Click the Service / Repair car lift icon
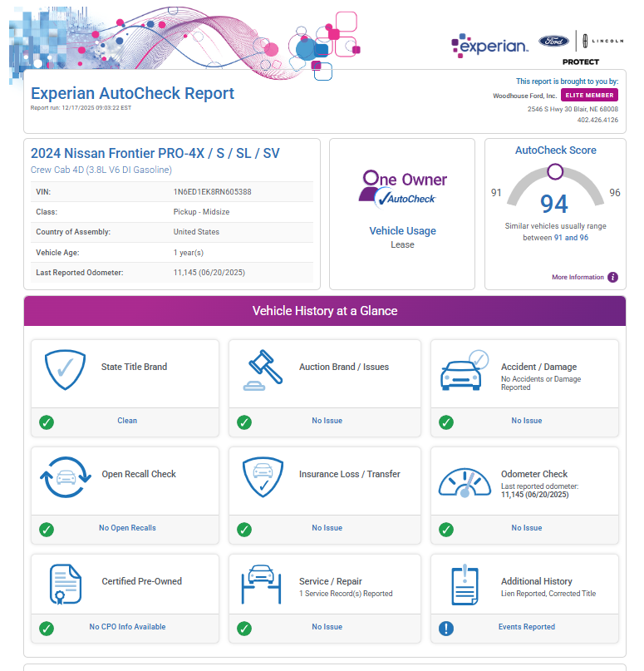Viewport: 644px width, 671px height. (261, 585)
